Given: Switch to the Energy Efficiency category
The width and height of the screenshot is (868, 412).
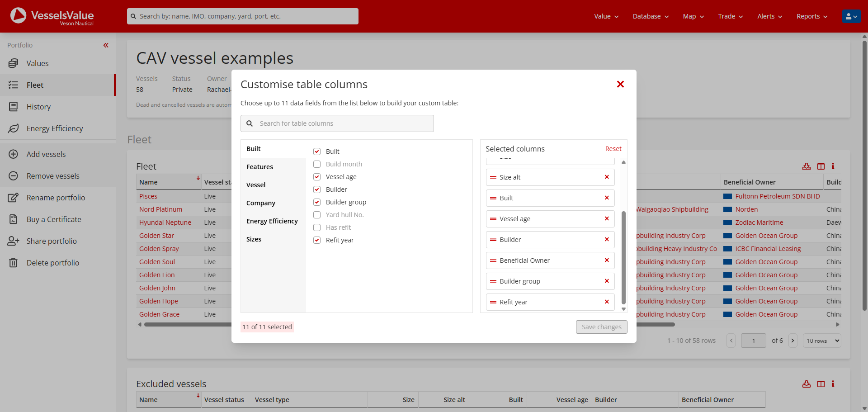Looking at the screenshot, I should [x=272, y=221].
